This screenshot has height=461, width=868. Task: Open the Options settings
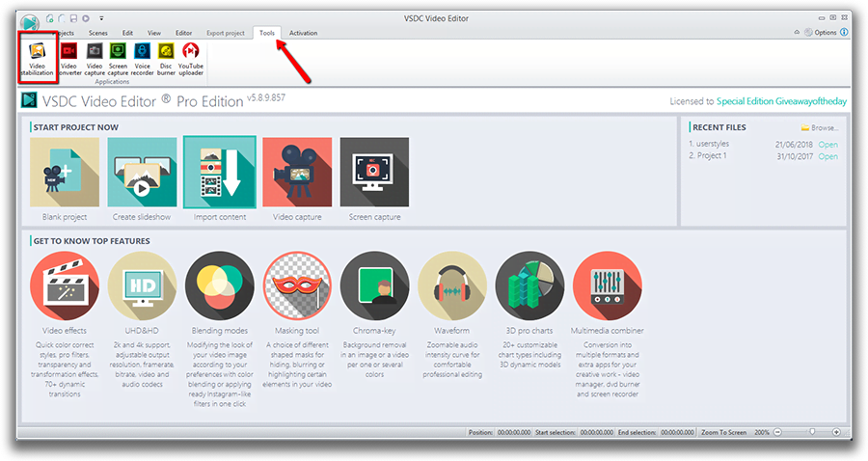click(x=821, y=32)
